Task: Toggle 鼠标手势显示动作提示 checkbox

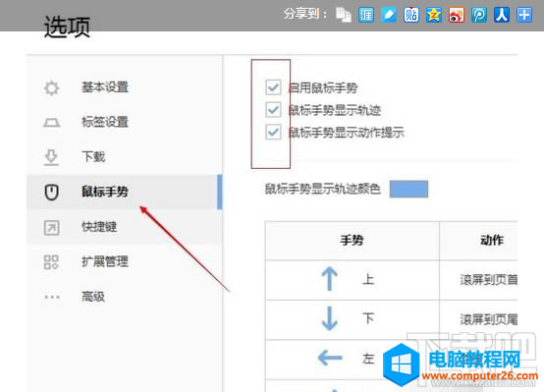Action: 273,132
